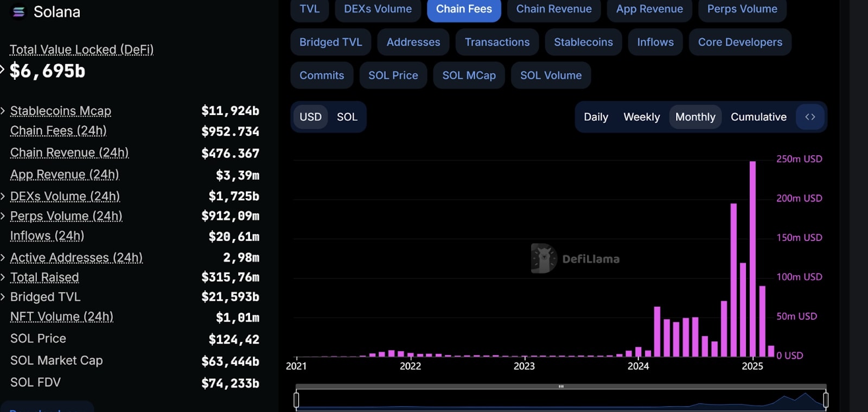Switch denomination to USD
This screenshot has width=868, height=412.
pyautogui.click(x=310, y=117)
